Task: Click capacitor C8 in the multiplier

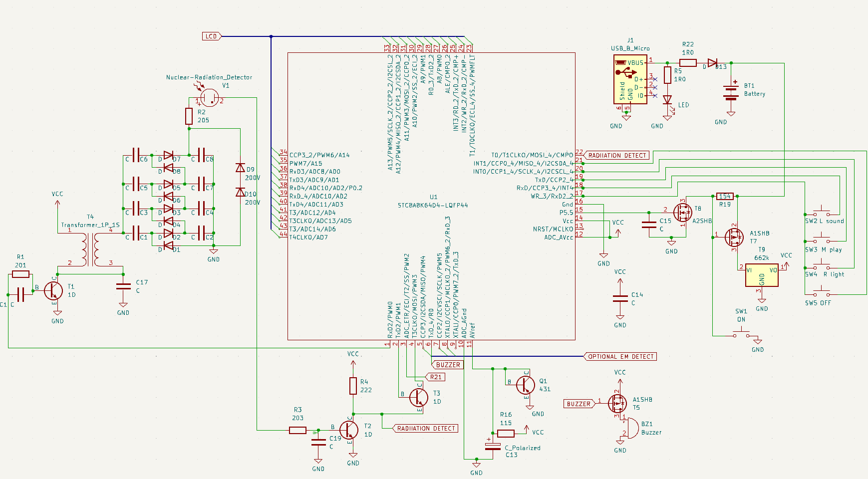Action: (202, 155)
